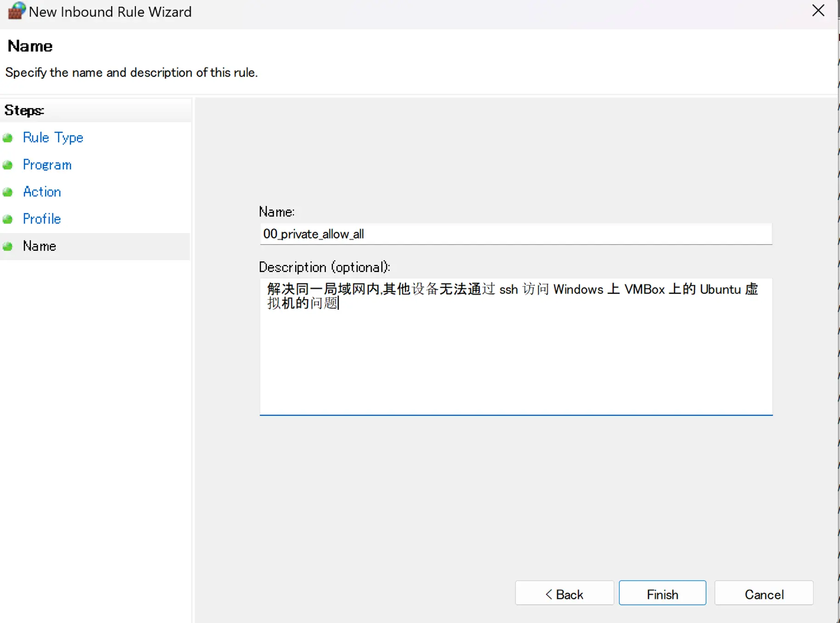Go Back to the previous wizard page

tap(564, 593)
